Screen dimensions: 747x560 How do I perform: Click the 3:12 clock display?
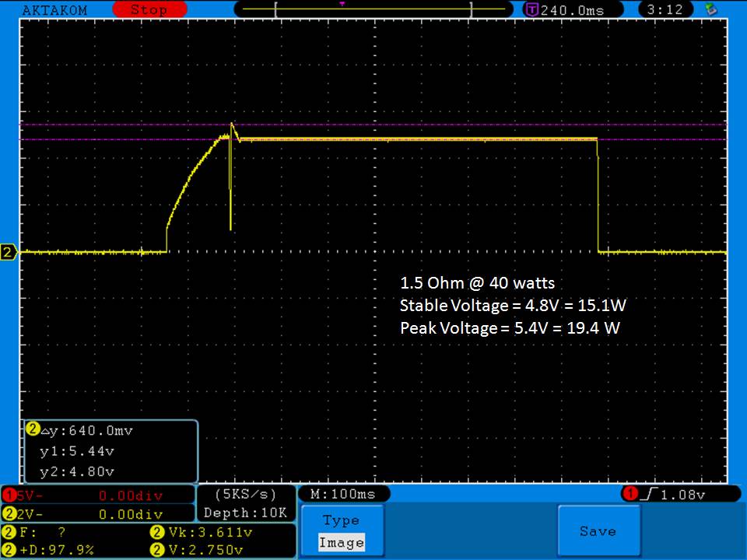point(665,9)
